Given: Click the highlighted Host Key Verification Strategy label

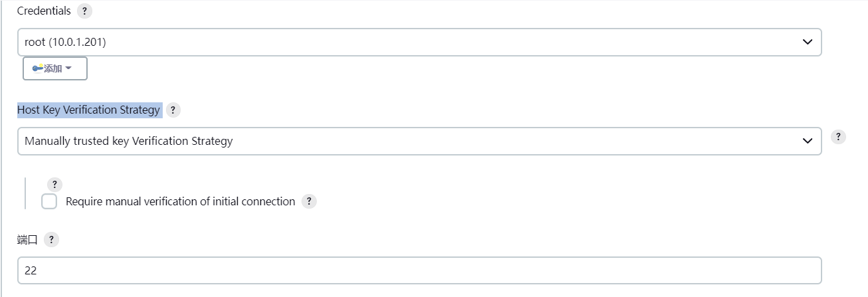Looking at the screenshot, I should 89,110.
